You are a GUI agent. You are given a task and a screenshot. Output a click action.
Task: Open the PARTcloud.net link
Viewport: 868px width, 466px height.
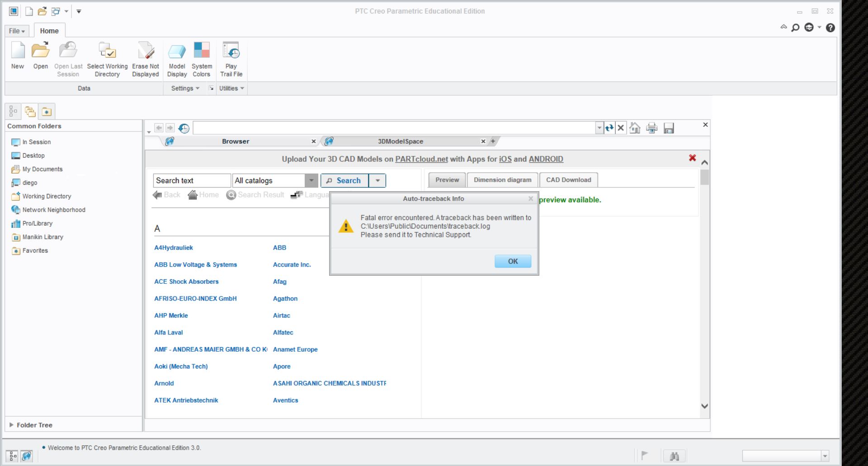click(421, 159)
